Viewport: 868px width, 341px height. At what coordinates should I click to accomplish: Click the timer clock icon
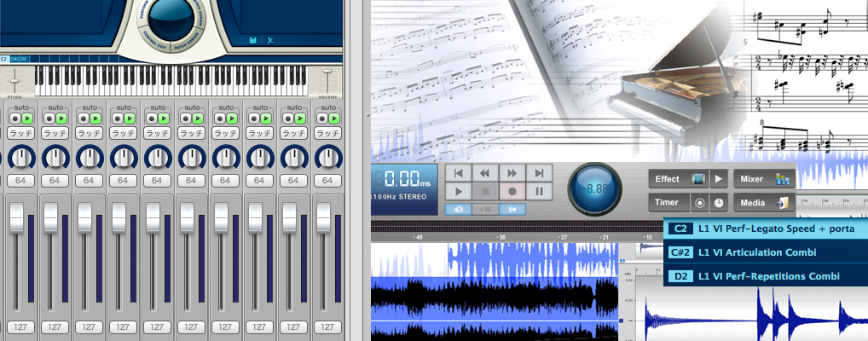719,203
